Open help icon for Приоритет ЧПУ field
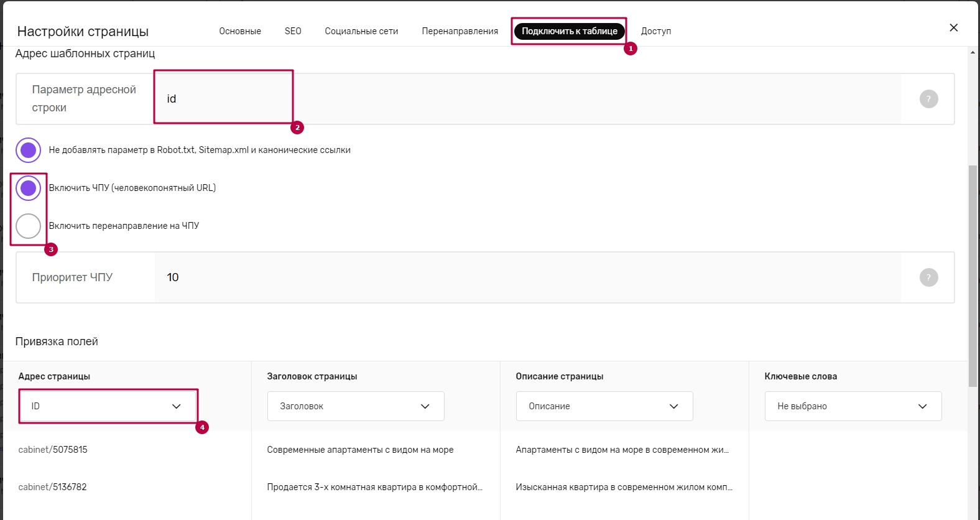 click(x=928, y=277)
